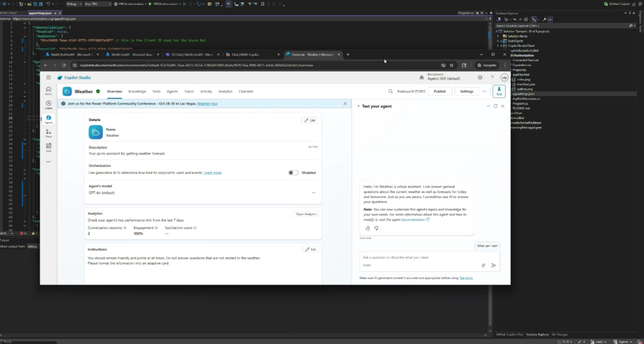Open the See terms link
Image resolution: width=644 pixels, height=344 pixels.
tap(466, 278)
